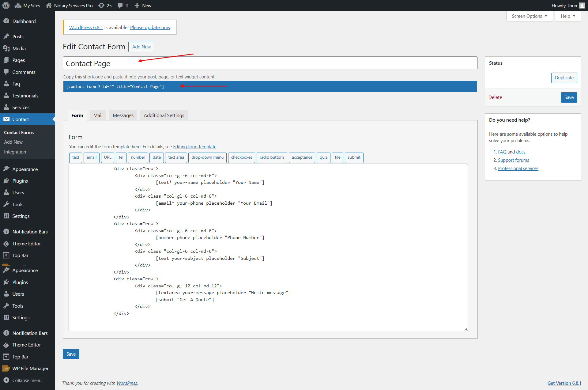
Task: Click the Collapse menu arrow icon
Action: pyautogui.click(x=6, y=380)
